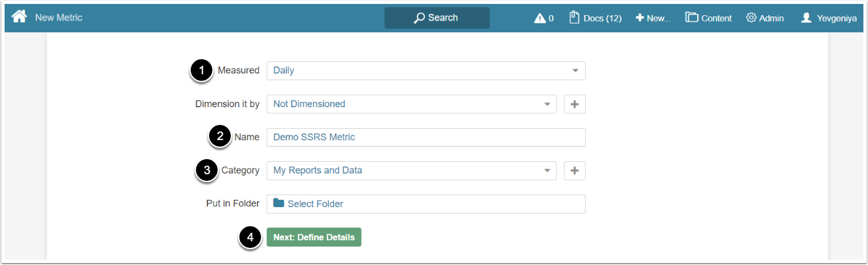Viewport: 868px width, 265px height.
Task: Click the folder icon in Put in Folder
Action: [x=279, y=203]
